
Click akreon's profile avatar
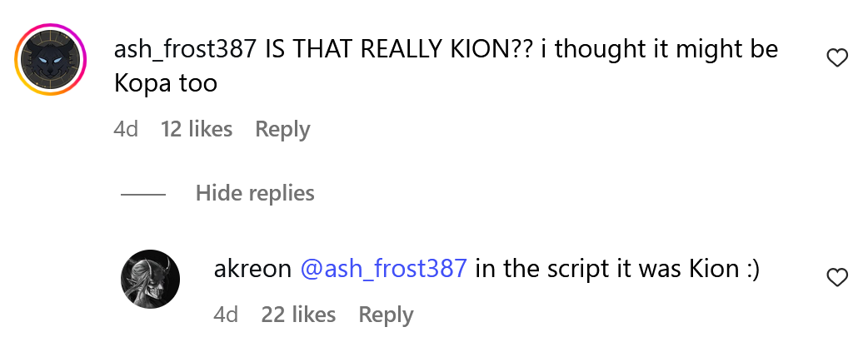(151, 279)
